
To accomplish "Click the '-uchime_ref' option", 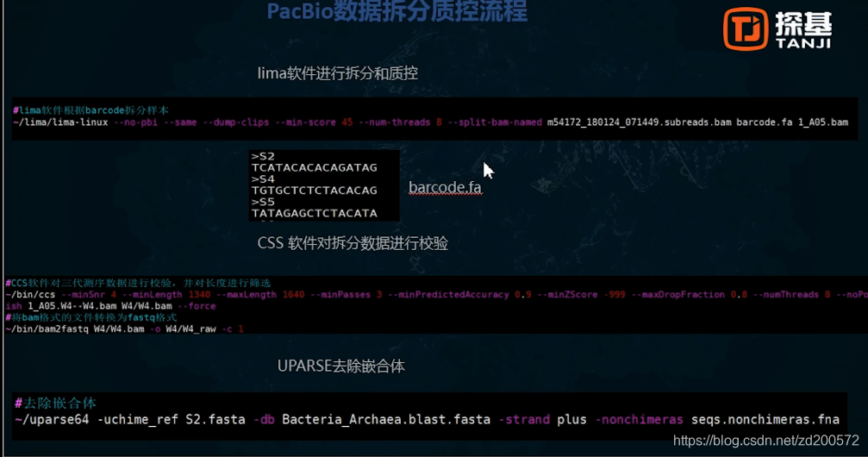I will [138, 419].
